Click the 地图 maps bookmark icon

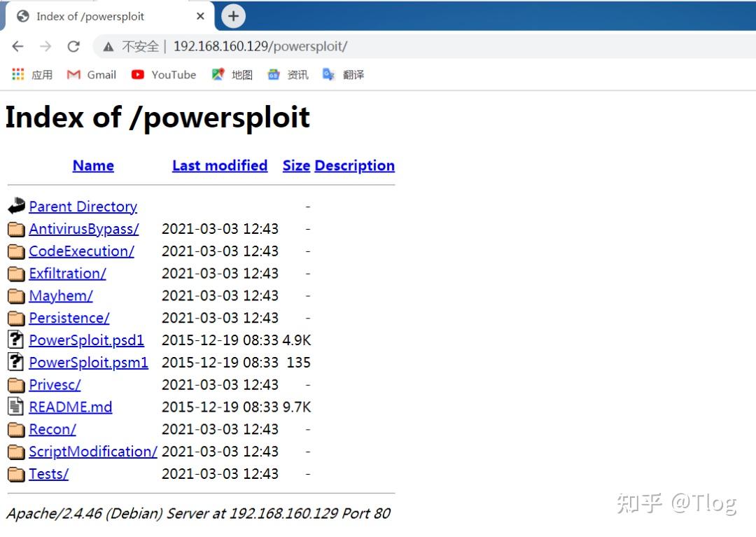click(218, 74)
